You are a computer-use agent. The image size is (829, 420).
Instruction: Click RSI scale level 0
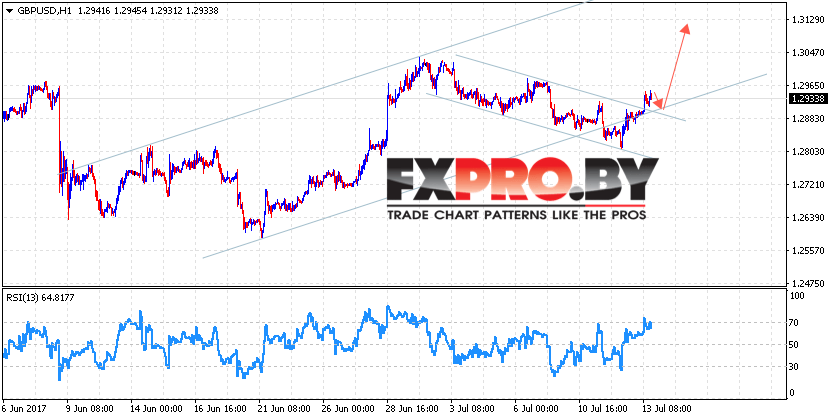tap(793, 392)
